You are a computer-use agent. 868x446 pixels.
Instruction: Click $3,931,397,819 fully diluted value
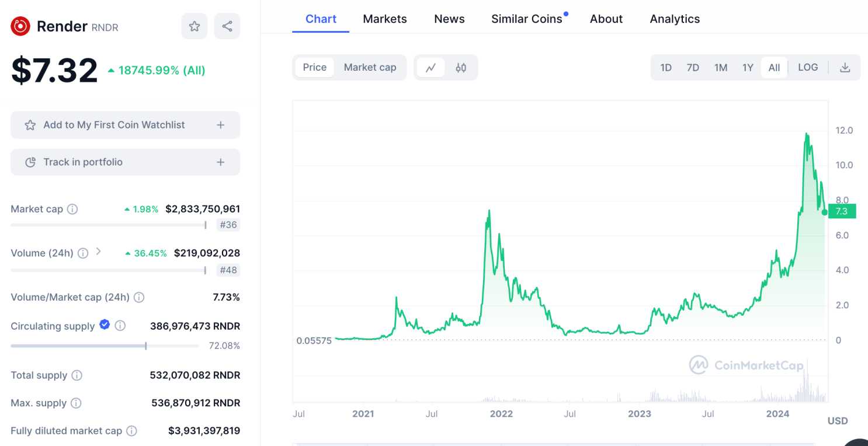pos(204,431)
